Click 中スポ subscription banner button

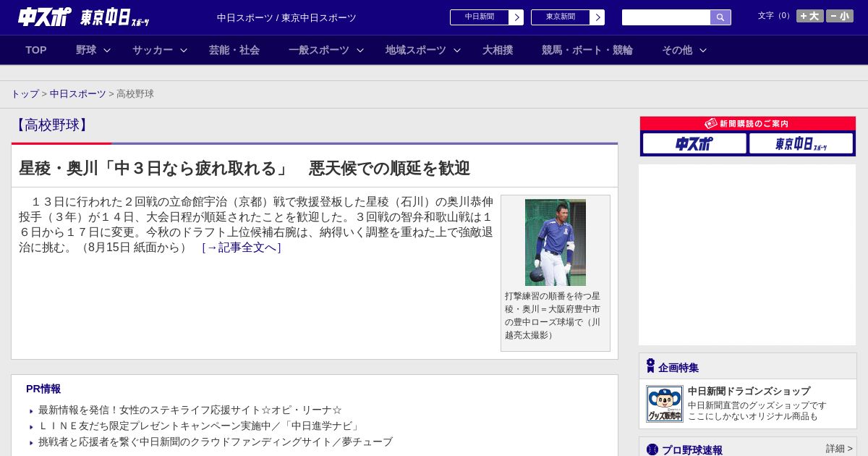694,143
